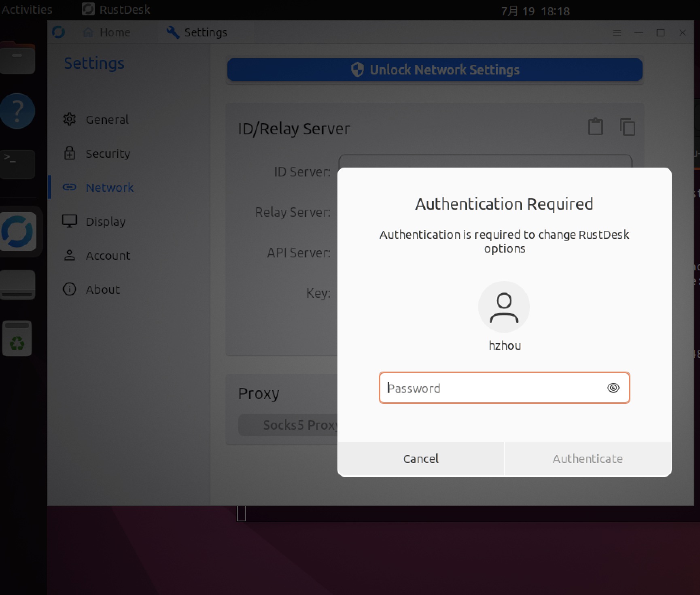This screenshot has width=700, height=595.
Task: Export server config using the copy icon
Action: pos(628,127)
